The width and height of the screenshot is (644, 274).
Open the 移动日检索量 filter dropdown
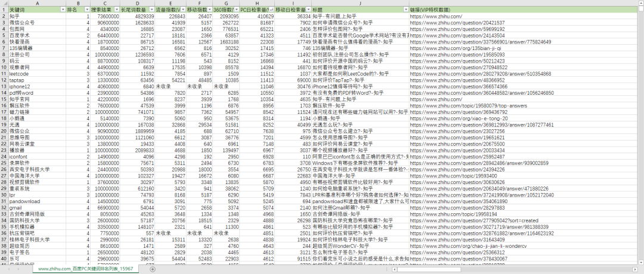point(308,10)
